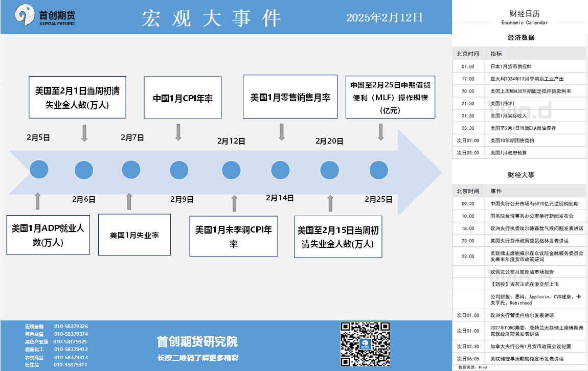This screenshot has width=588, height=371.
Task: Click the 财经日历 Economic Calendar heading
Action: coord(524,17)
